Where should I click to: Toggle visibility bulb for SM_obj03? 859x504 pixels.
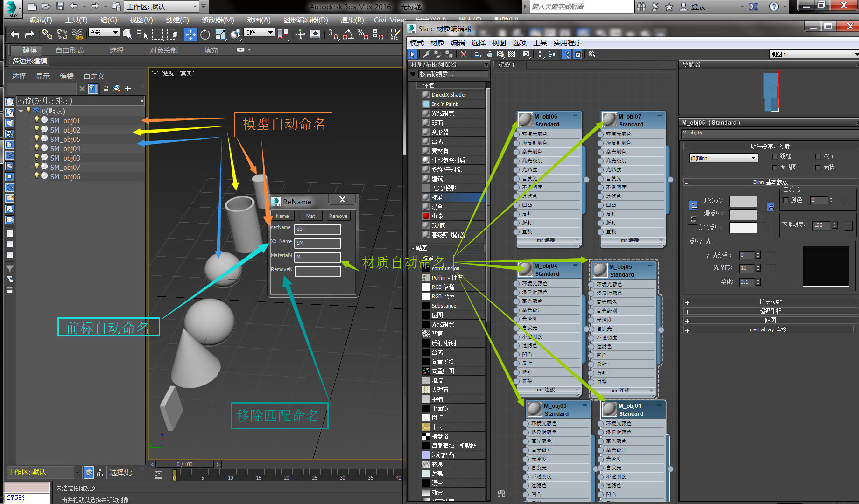point(37,157)
